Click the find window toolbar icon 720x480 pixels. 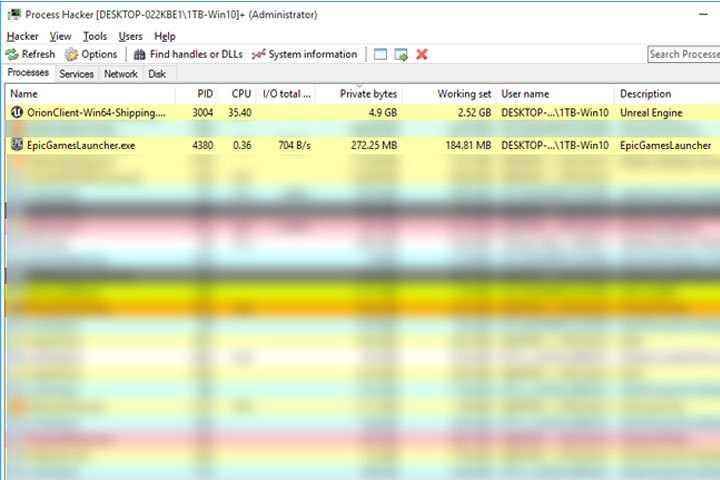380,55
